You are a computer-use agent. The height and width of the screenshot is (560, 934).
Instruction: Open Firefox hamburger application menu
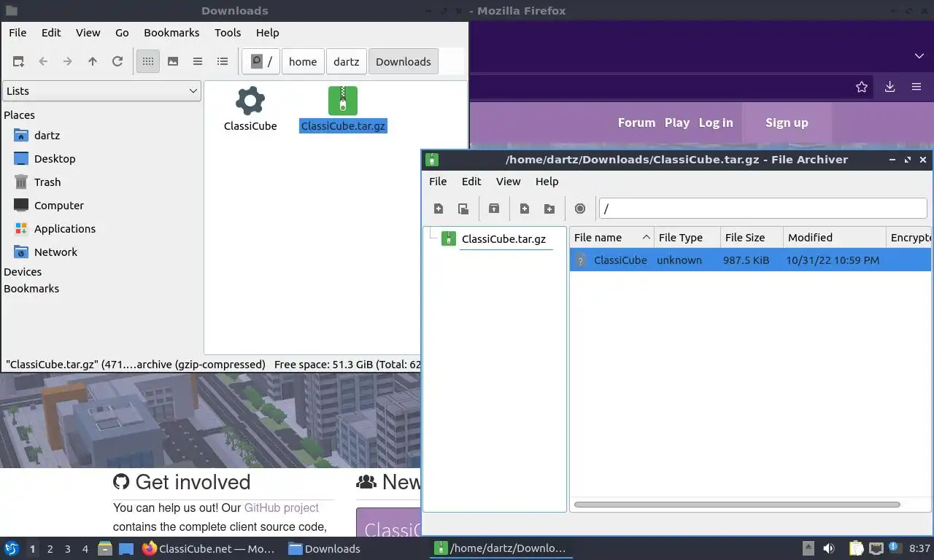[916, 87]
